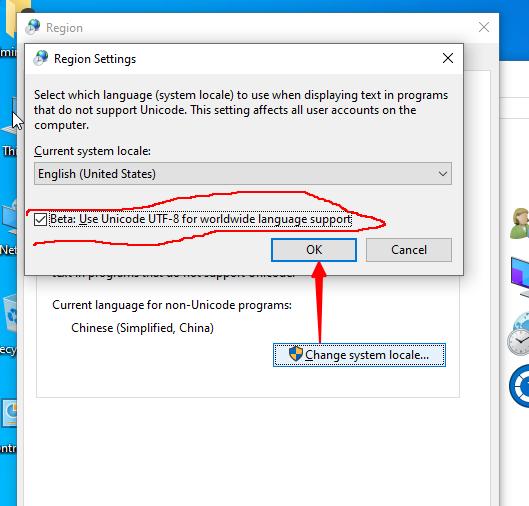Click globe icon in Region window title bar

tap(33, 27)
